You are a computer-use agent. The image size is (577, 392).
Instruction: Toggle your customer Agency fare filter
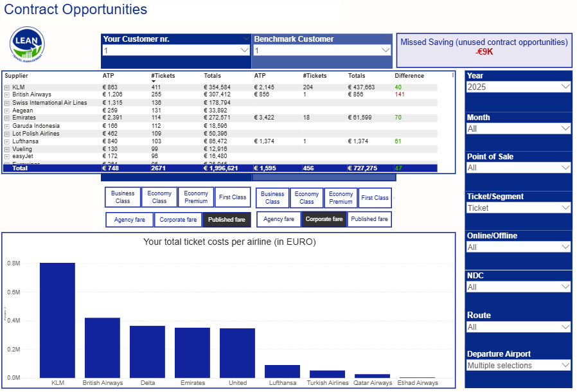tap(130, 219)
